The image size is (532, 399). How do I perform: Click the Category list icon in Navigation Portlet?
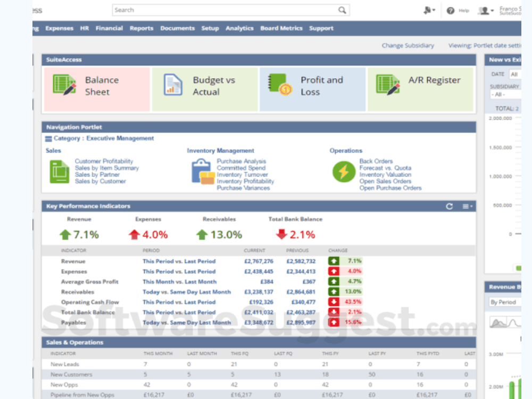[48, 138]
